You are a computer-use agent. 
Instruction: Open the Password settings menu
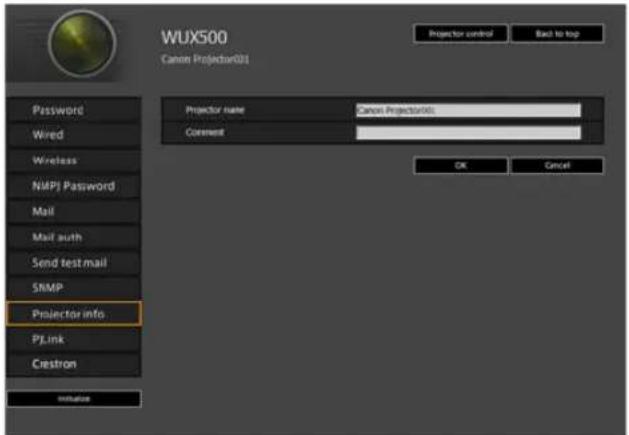(74, 110)
